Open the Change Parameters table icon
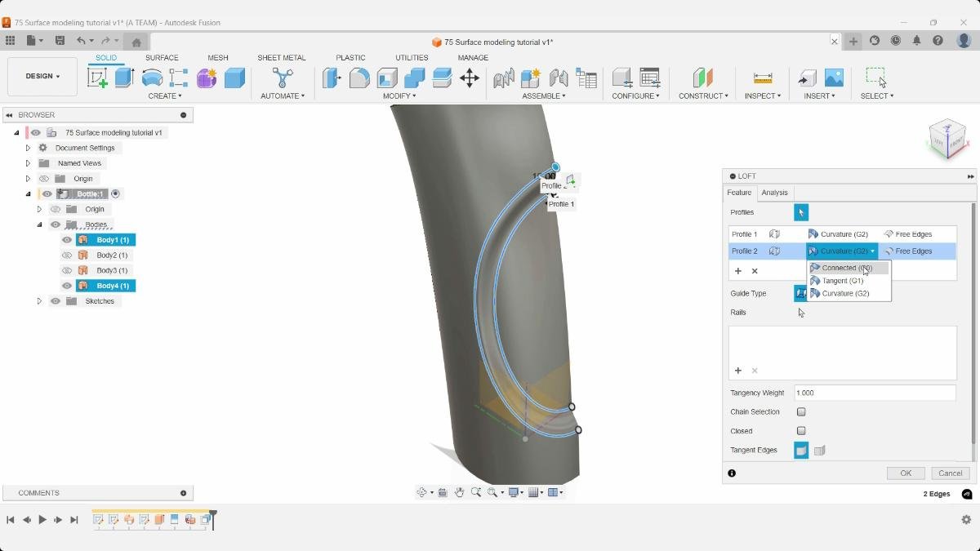The width and height of the screenshot is (980, 551). pos(650,78)
